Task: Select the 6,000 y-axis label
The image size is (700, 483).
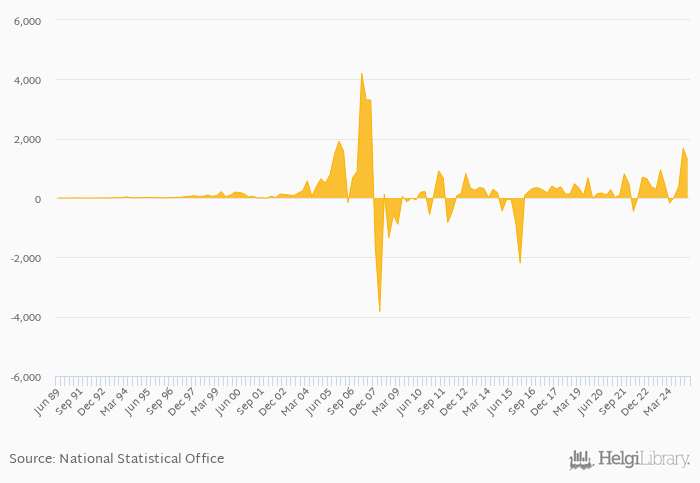Action: pos(26,21)
